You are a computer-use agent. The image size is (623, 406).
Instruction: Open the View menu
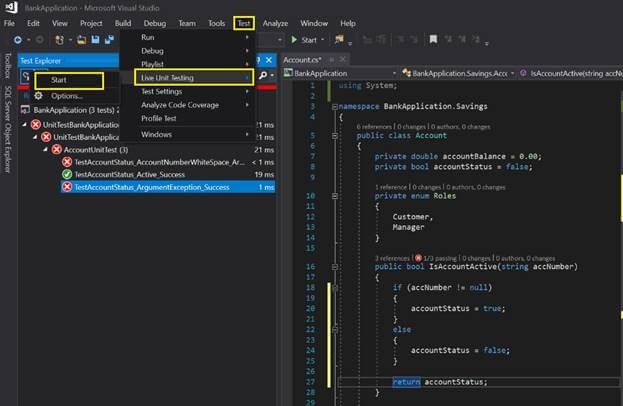coord(60,23)
